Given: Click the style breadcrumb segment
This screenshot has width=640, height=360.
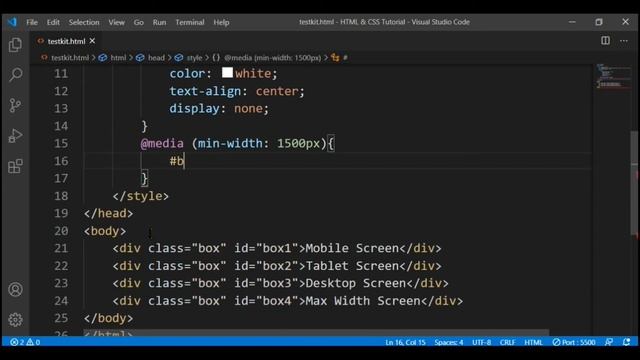Looking at the screenshot, I should point(194,58).
